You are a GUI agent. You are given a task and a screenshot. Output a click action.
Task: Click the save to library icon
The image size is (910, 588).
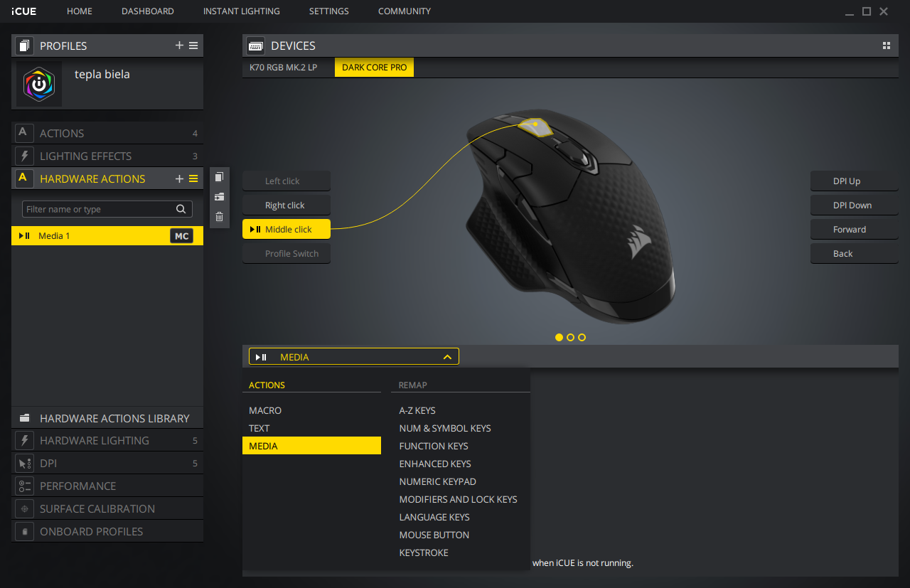(219, 197)
